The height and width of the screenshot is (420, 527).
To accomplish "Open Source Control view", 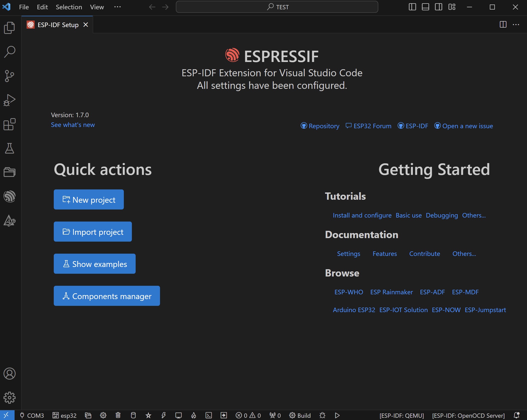I will coord(10,76).
